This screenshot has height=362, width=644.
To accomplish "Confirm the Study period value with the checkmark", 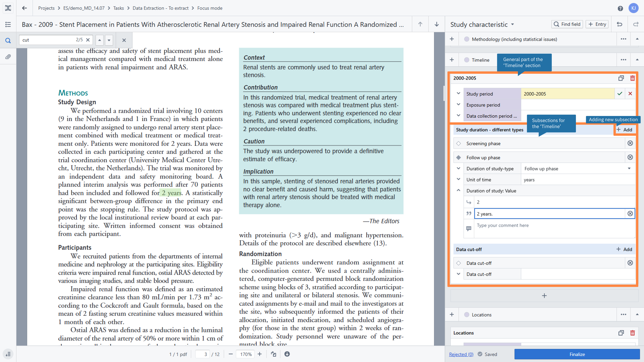I will coord(620,94).
